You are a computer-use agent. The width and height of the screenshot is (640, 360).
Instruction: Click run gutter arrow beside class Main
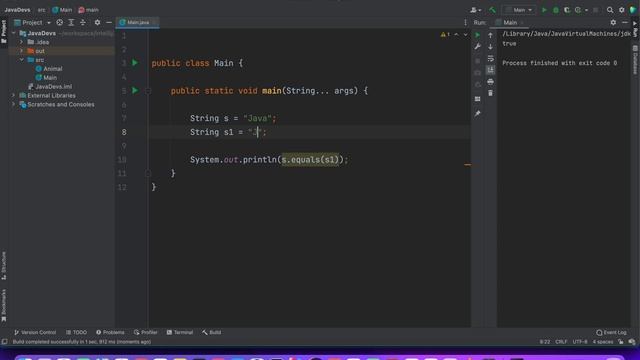tap(135, 63)
